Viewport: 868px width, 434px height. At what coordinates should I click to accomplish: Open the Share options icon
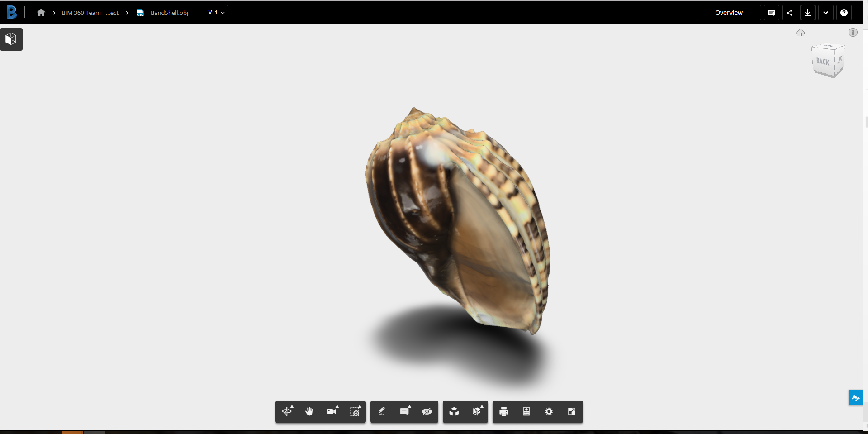[789, 12]
